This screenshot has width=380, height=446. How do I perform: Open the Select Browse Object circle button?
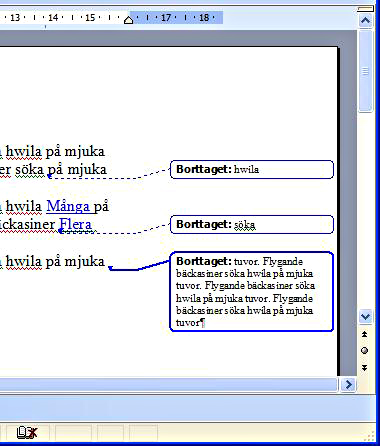click(x=365, y=351)
